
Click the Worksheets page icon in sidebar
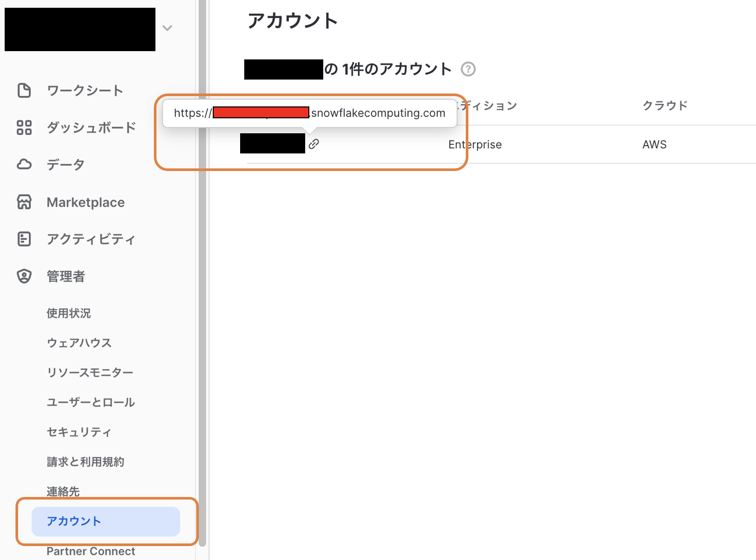[24, 90]
